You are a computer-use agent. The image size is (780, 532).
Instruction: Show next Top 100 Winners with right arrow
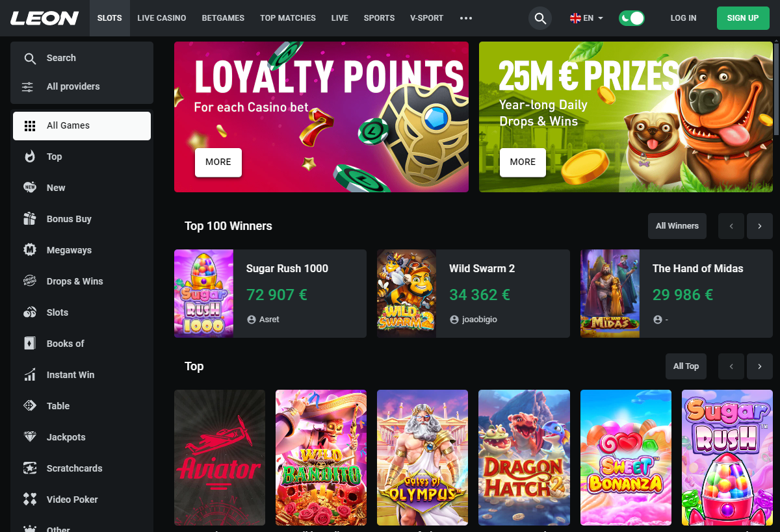pos(760,226)
